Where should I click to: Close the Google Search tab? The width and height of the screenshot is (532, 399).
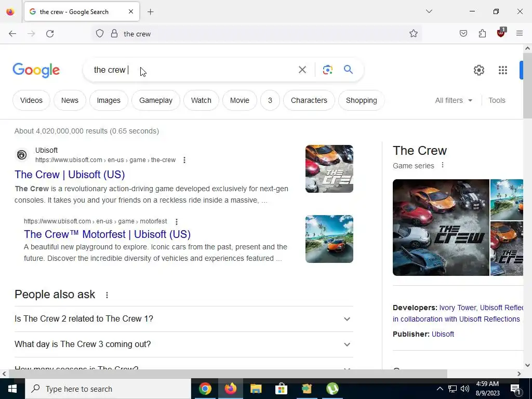tap(131, 11)
